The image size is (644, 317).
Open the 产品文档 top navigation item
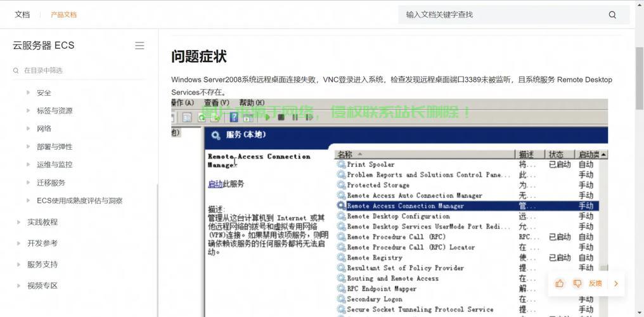pyautogui.click(x=63, y=15)
